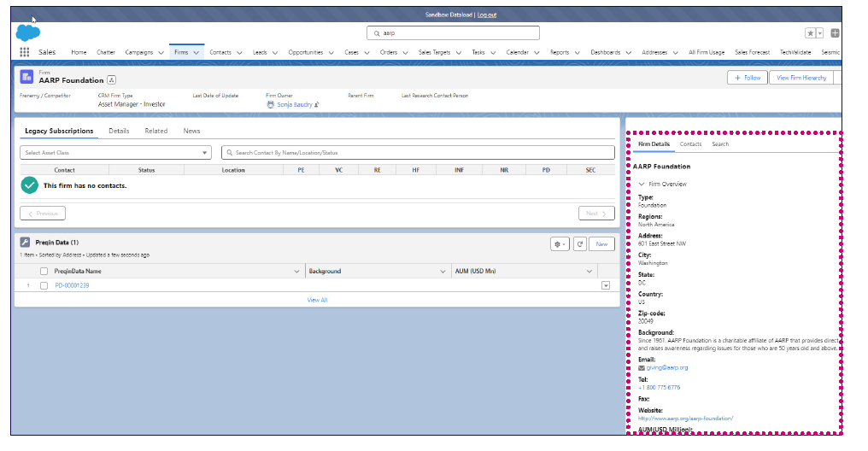Click the green checkmark no-contacts icon

pyautogui.click(x=29, y=185)
